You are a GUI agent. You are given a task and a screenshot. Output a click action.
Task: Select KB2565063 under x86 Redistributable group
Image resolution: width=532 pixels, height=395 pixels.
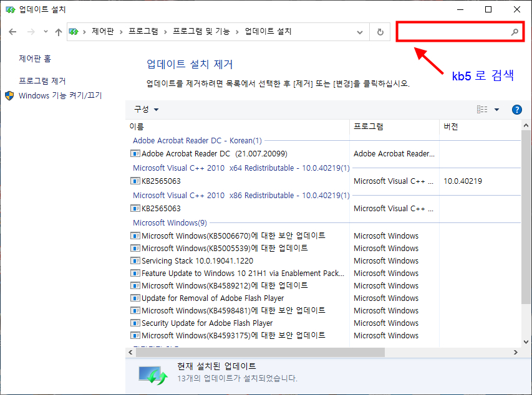pyautogui.click(x=161, y=209)
